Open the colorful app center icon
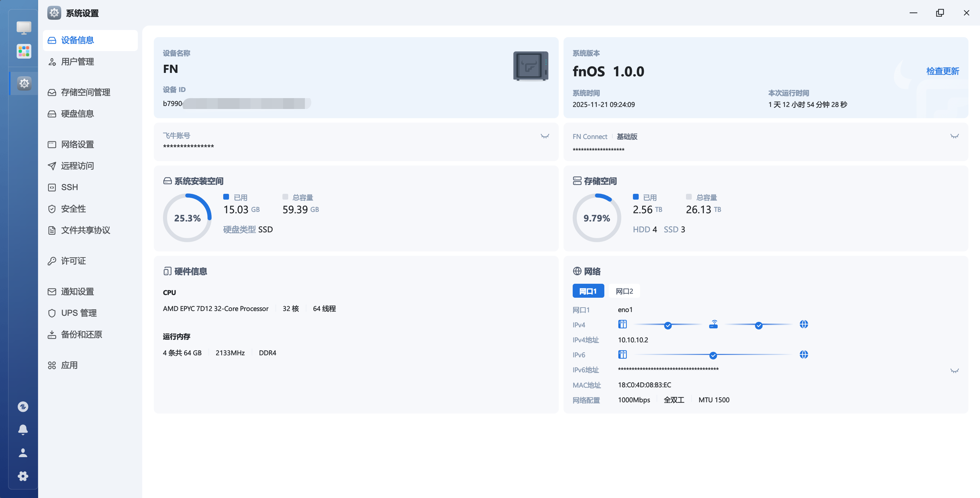The width and height of the screenshot is (980, 498). [23, 51]
